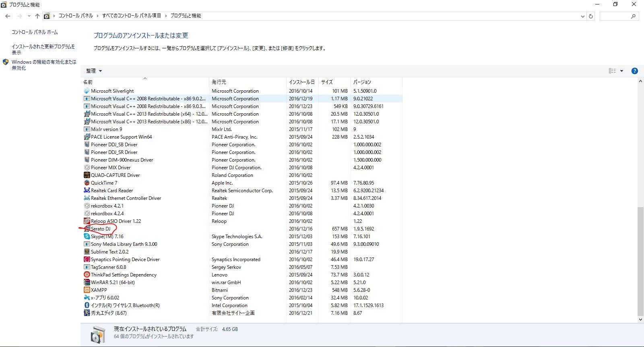
Task: Expand chevron after すべてのコントロール パネル項目 breadcrumb
Action: tap(165, 16)
